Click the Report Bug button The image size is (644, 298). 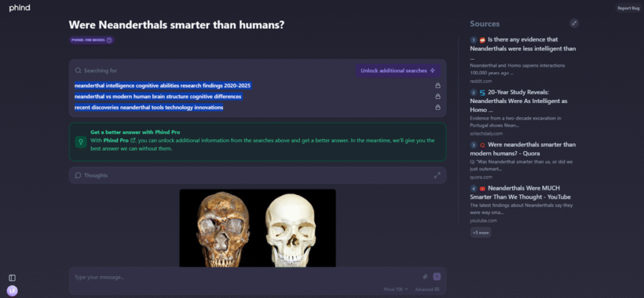(x=628, y=8)
